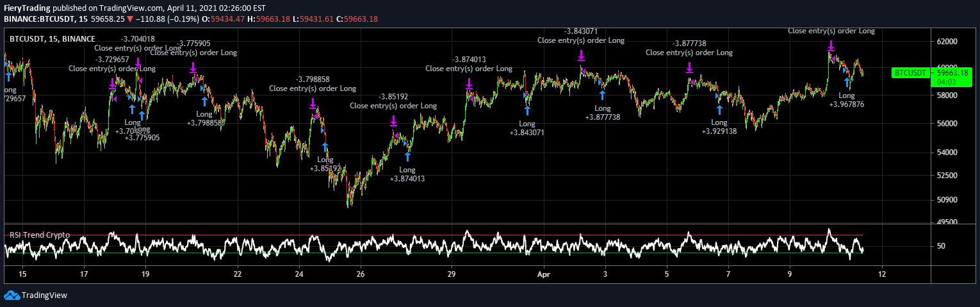Click the -3.877738 close value
The height and width of the screenshot is (307, 980).
(x=689, y=44)
